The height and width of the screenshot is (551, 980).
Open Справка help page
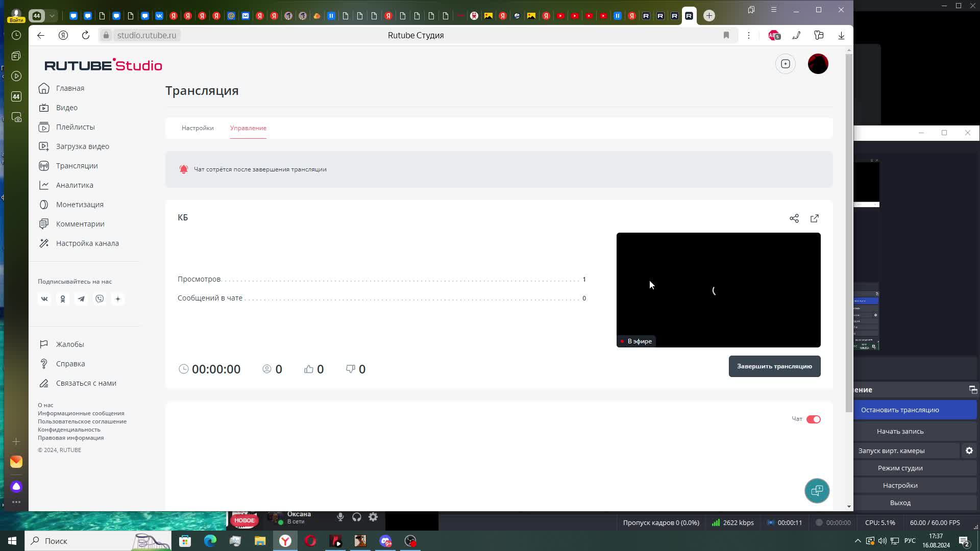click(x=62, y=364)
